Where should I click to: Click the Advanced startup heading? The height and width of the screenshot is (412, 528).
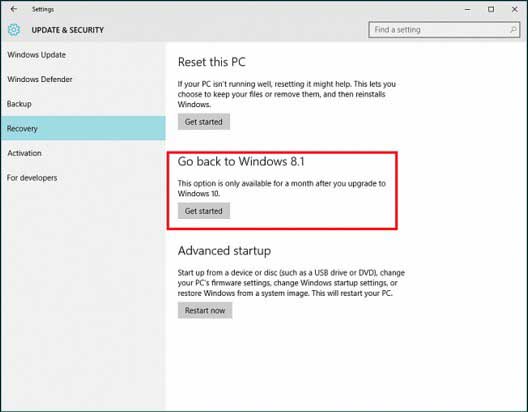click(x=224, y=251)
